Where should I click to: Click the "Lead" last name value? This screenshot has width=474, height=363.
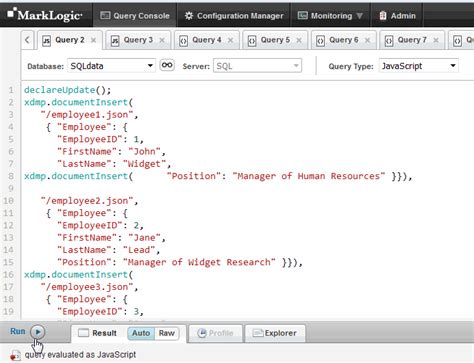coord(139,250)
